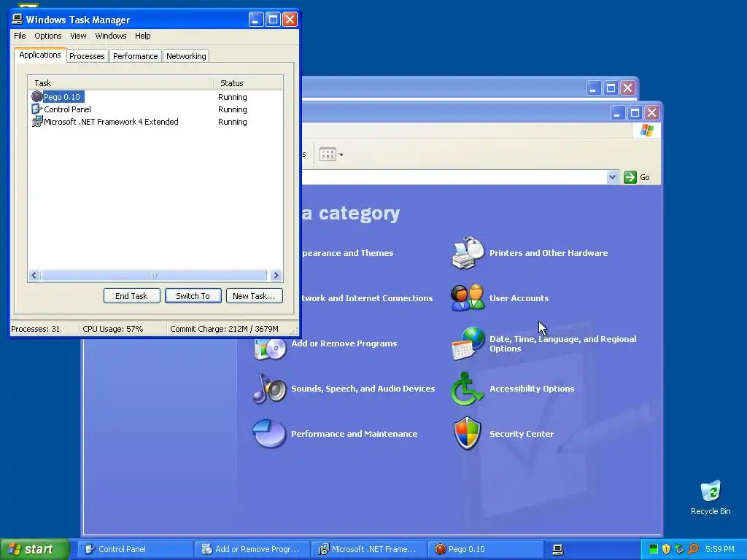The height and width of the screenshot is (560, 747).
Task: Open the Performance and Maintenance link
Action: pos(354,434)
